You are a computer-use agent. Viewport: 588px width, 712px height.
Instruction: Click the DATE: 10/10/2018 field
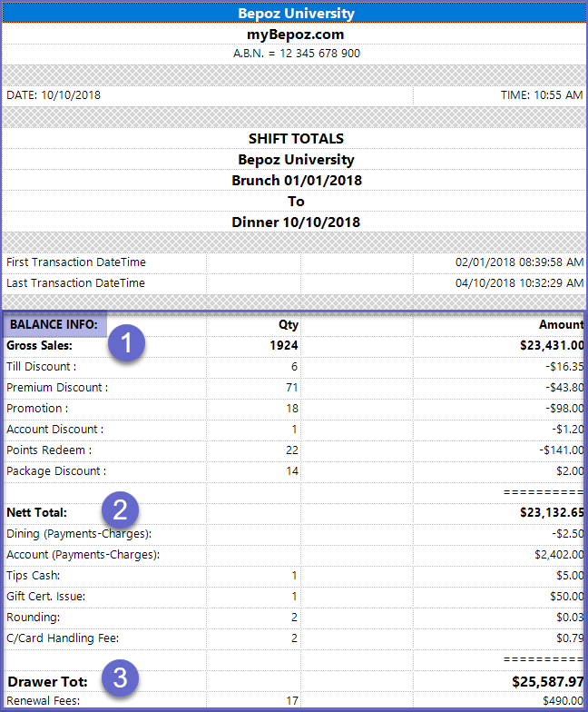tap(54, 94)
